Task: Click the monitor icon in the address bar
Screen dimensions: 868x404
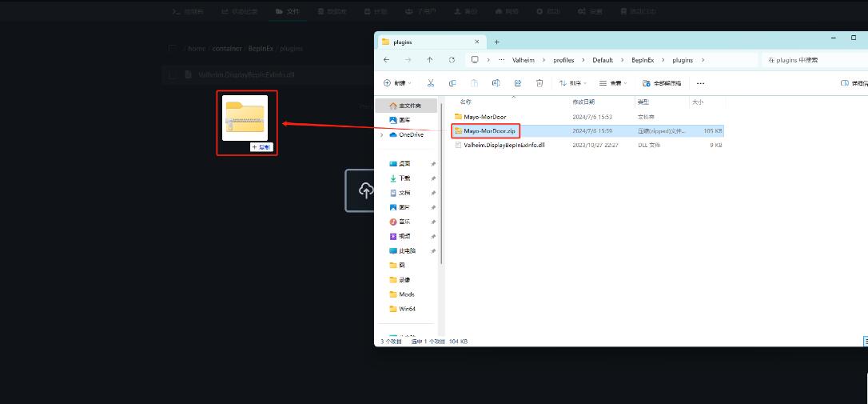Action: tap(475, 60)
